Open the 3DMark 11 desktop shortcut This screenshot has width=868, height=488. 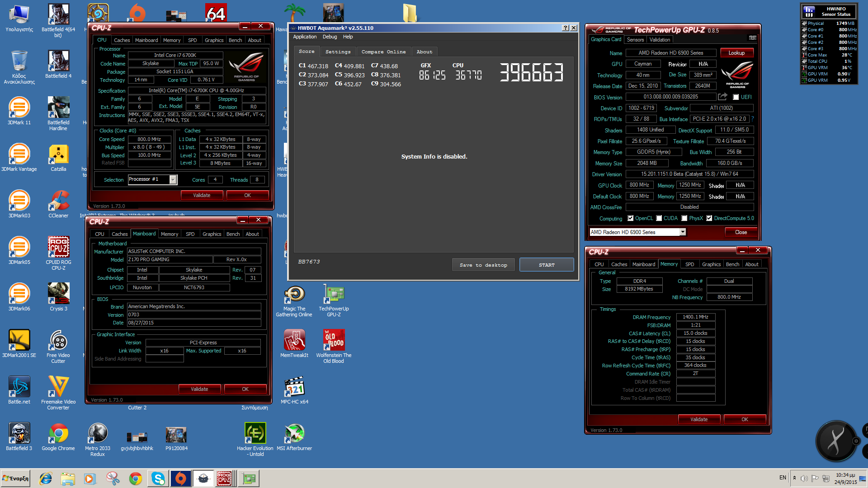coord(19,111)
